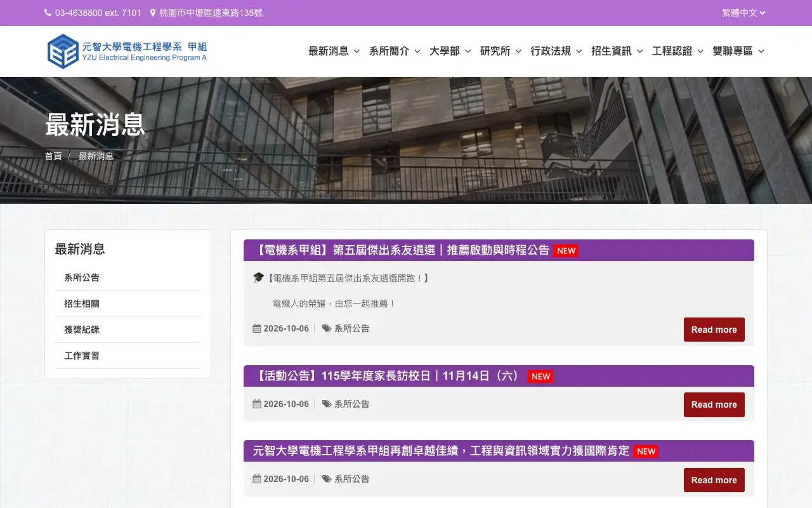Click 最新消息 in the breadcrumb
Screen dimensions: 812x508
(96, 156)
